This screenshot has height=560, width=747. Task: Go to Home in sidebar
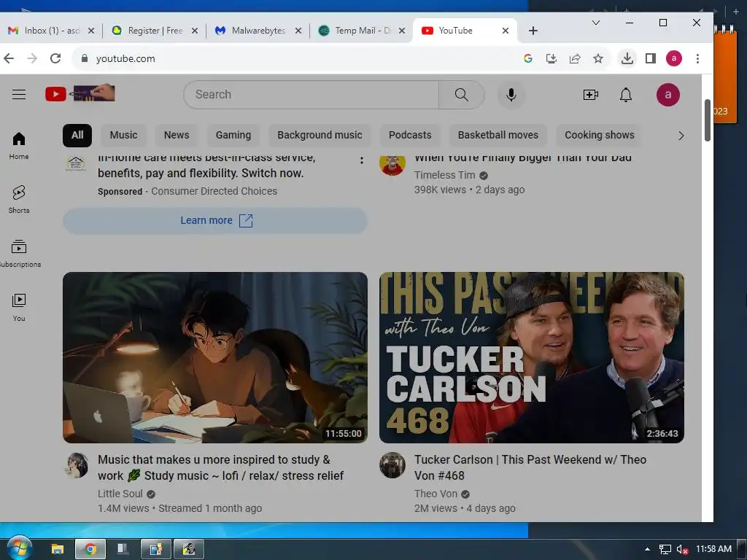tap(19, 146)
